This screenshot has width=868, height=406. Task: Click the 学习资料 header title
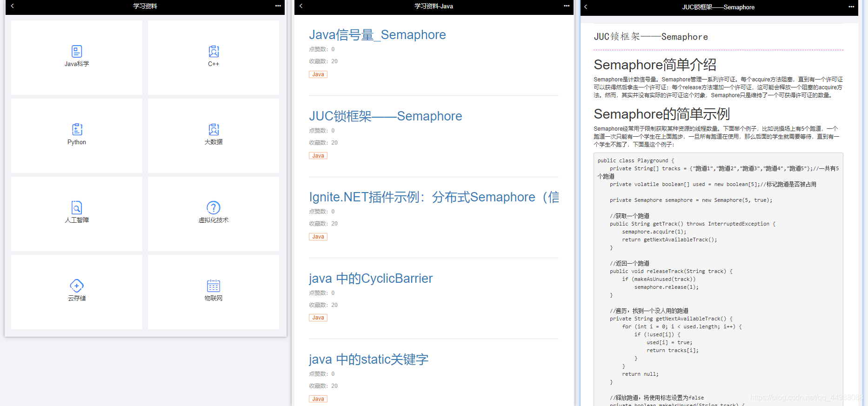(145, 6)
